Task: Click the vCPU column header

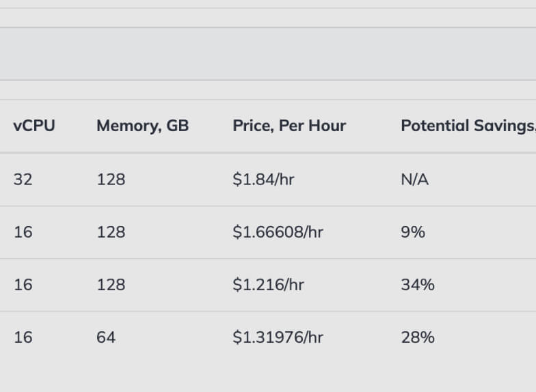Action: pyautogui.click(x=34, y=126)
